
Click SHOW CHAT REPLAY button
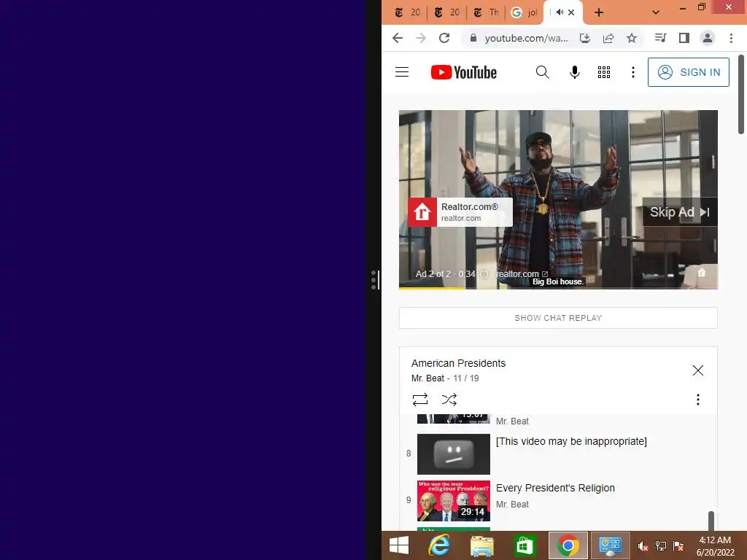558,318
